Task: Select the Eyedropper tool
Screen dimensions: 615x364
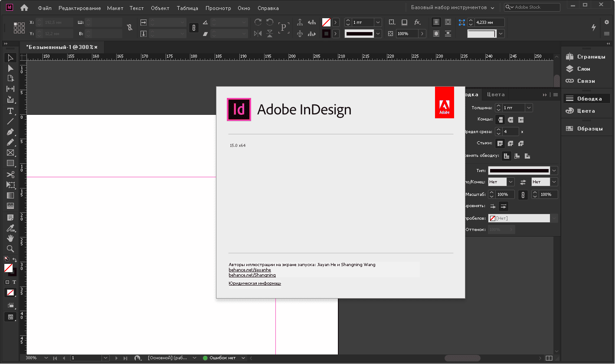Action: (x=10, y=228)
